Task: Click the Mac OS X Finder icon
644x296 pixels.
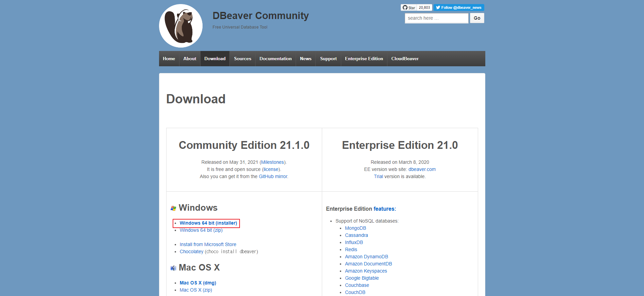Action: [x=173, y=268]
